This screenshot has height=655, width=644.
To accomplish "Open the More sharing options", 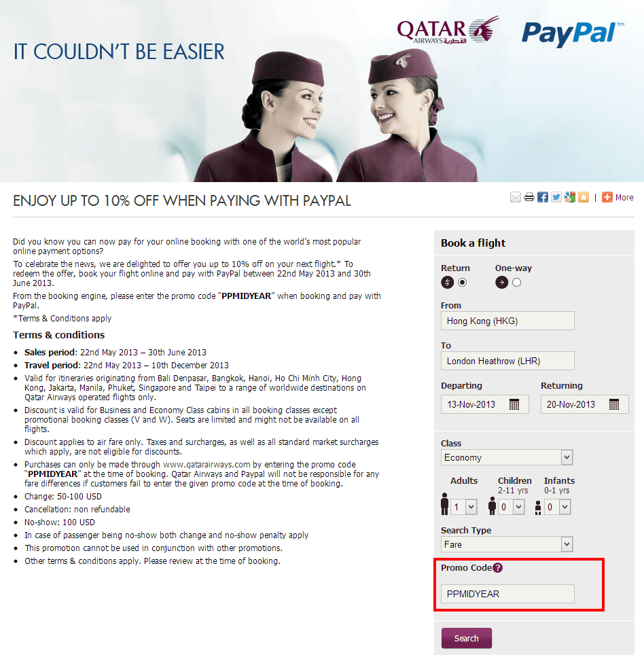I will (618, 197).
